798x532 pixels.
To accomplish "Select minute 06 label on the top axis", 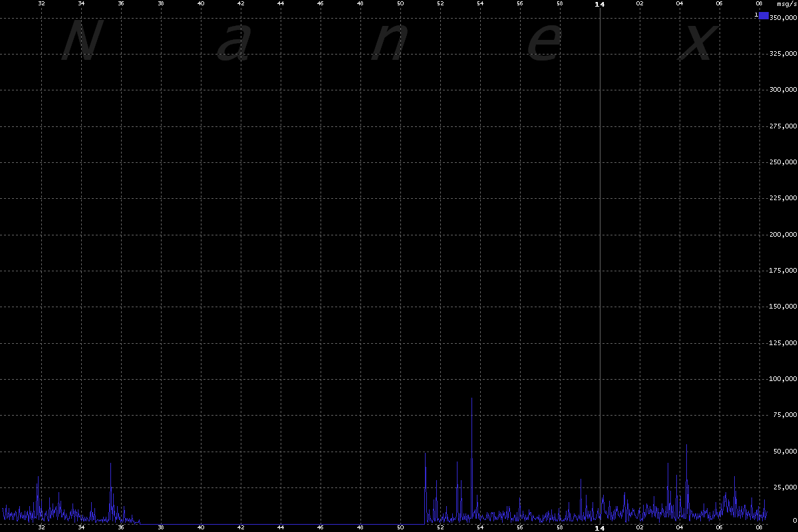I will 720,3.
